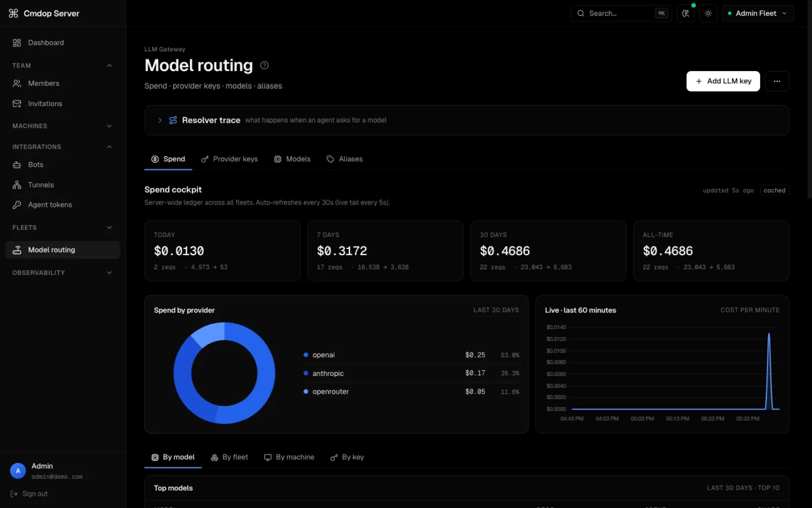Click the help icon beside Model routing
Screen dimensions: 812x508
[264, 65]
